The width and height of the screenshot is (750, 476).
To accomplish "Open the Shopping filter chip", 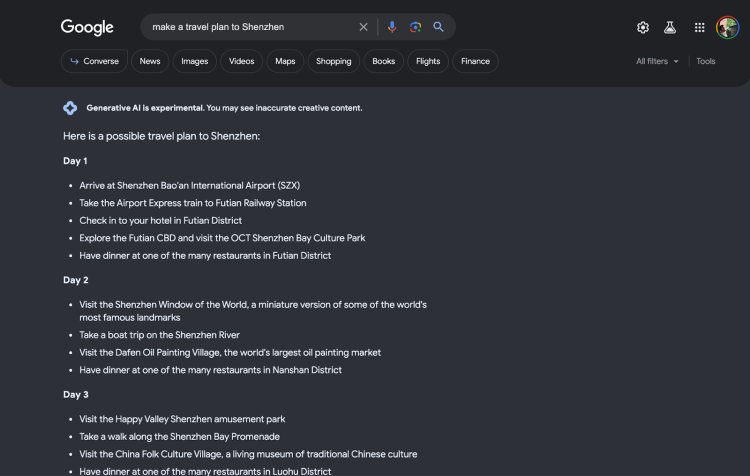I will pos(334,61).
